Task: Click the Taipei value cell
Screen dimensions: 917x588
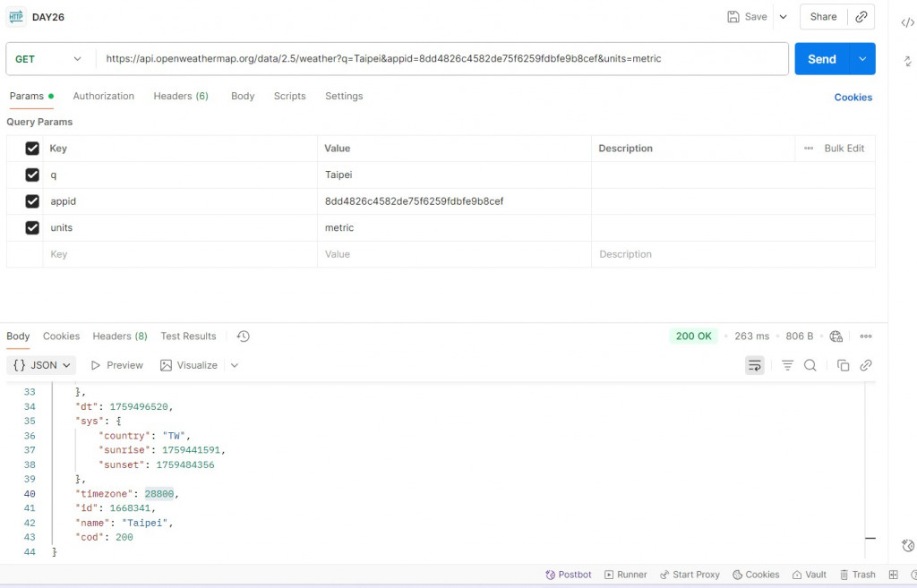Action: coord(454,175)
